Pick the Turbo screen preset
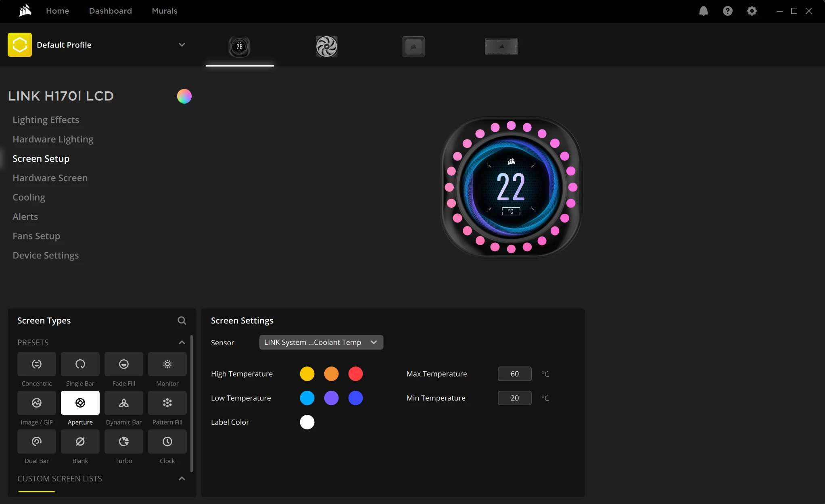This screenshot has width=825, height=504. (124, 442)
